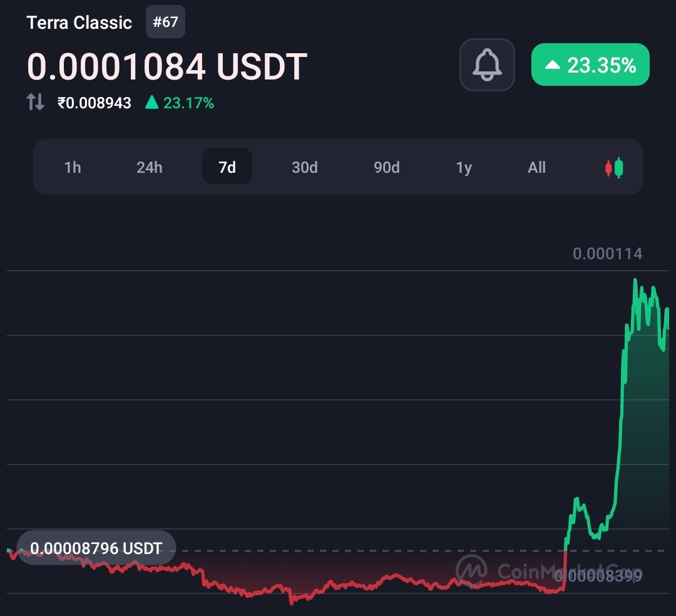Click the 0.0001084 USDT price
676x616 pixels.
[x=167, y=67]
